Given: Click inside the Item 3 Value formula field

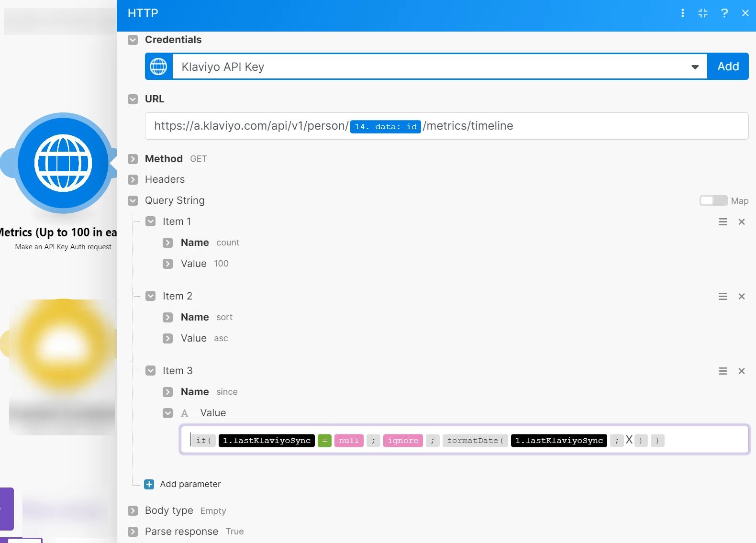Looking at the screenshot, I should 465,440.
